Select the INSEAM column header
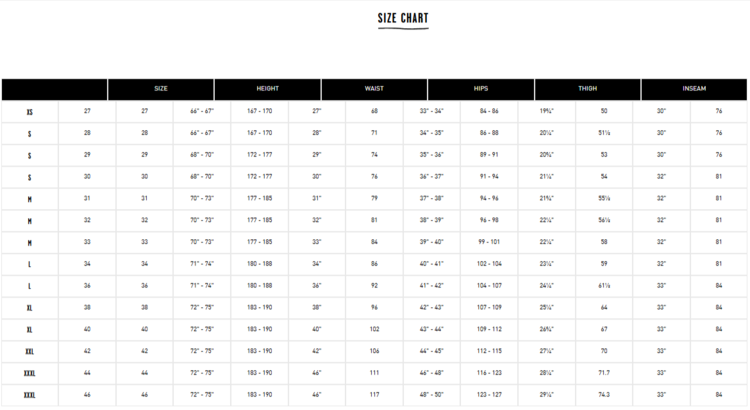Screen dimensions: 750x410 click(694, 89)
